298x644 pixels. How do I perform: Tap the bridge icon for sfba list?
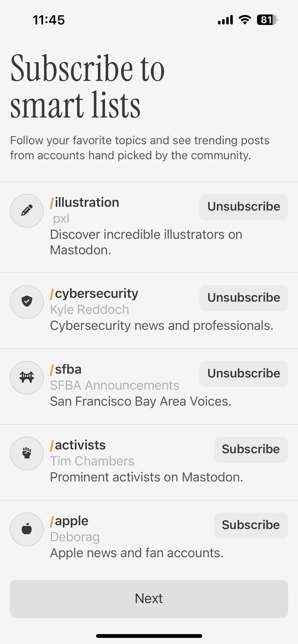click(27, 377)
